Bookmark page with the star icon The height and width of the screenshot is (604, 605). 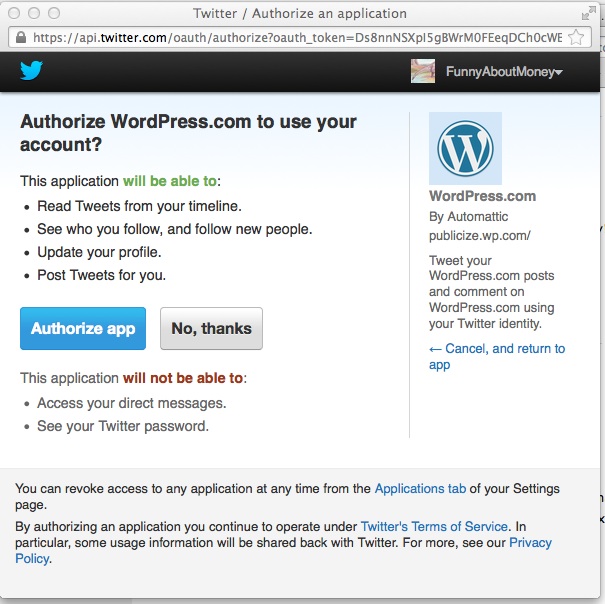pyautogui.click(x=576, y=37)
